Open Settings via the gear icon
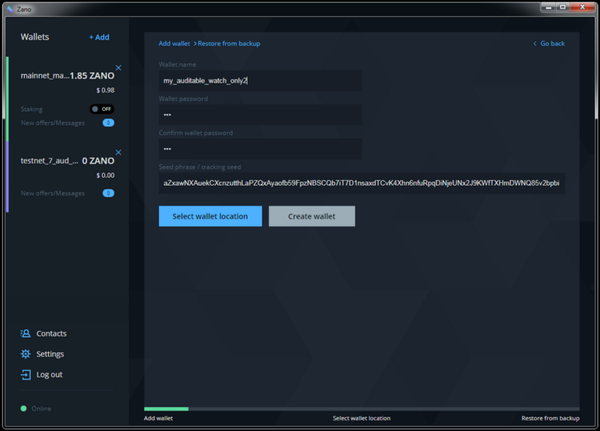 click(x=26, y=354)
